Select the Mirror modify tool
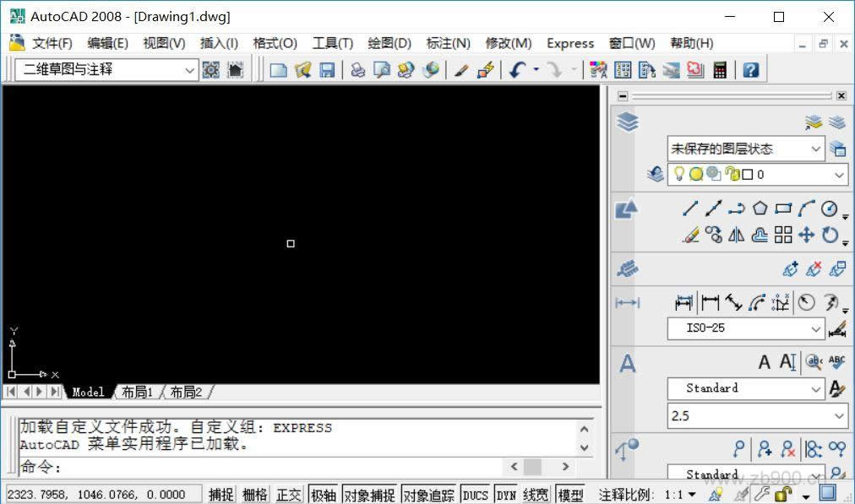This screenshot has width=855, height=504. tap(736, 234)
